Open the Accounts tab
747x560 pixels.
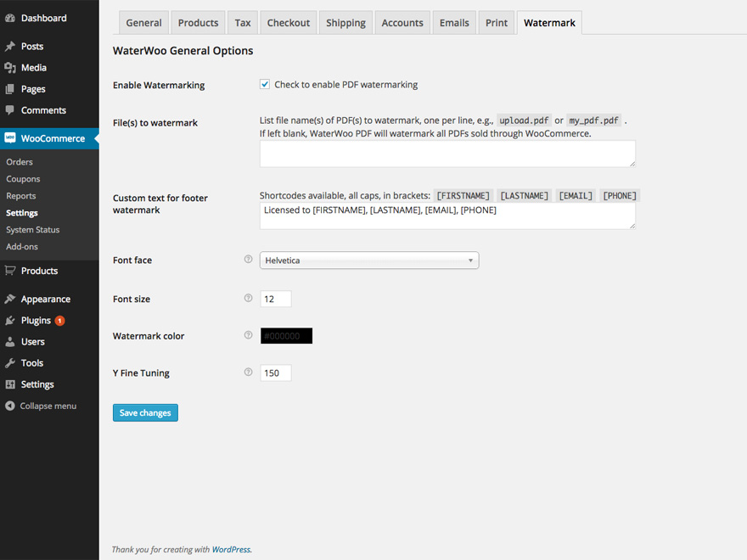(402, 23)
